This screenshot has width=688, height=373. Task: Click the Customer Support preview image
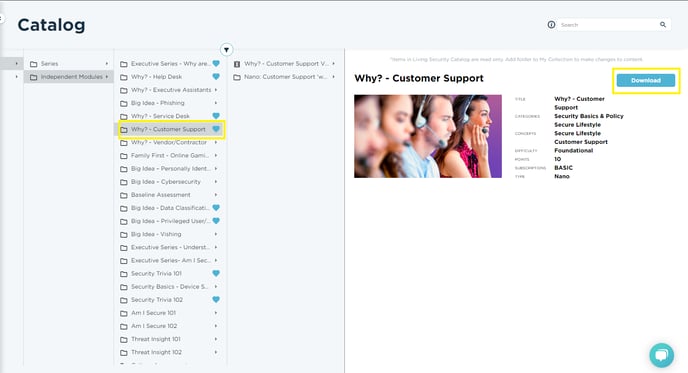pos(428,136)
